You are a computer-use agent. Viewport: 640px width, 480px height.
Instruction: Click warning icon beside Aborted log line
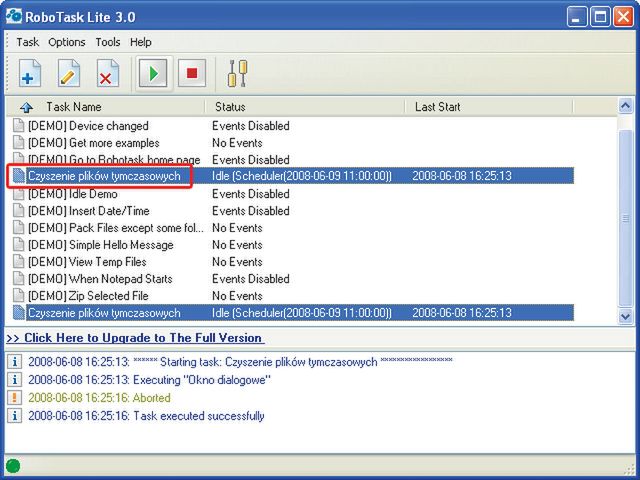click(x=14, y=398)
